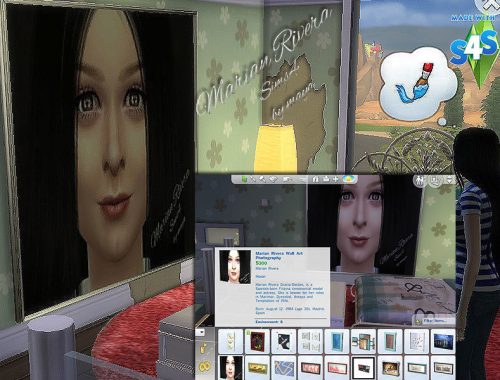Select the four small white frames thumbnail

coord(310,341)
